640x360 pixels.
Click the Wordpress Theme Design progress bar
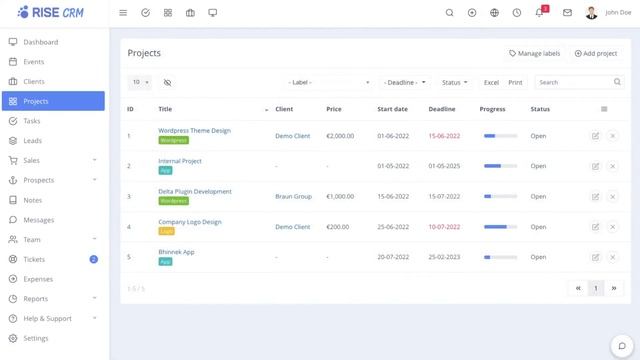(x=500, y=136)
